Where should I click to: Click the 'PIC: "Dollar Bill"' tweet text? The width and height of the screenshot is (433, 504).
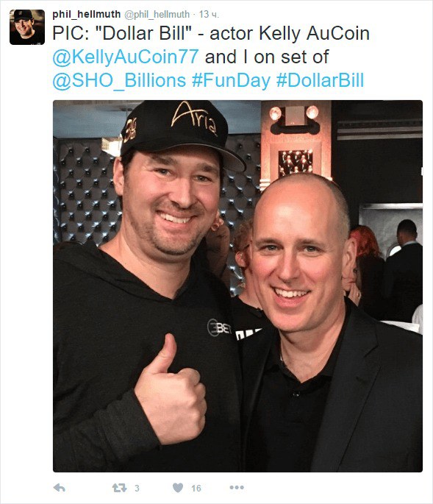click(122, 33)
